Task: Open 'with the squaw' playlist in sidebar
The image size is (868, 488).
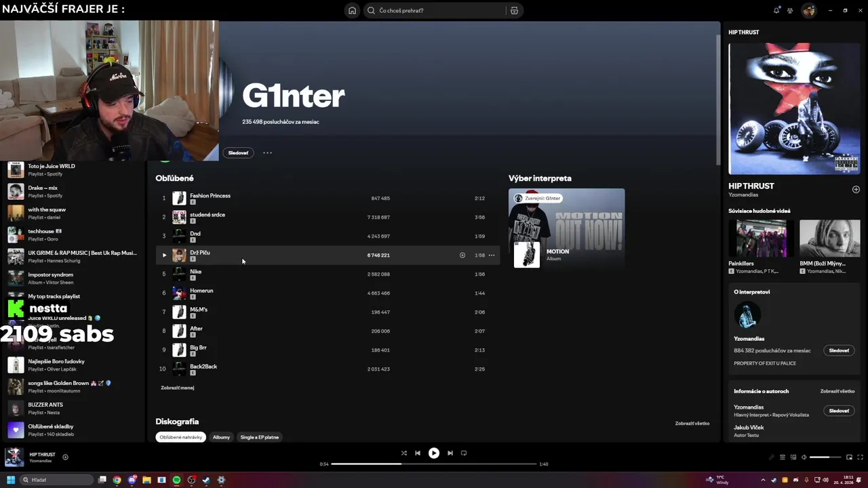Action: click(73, 213)
